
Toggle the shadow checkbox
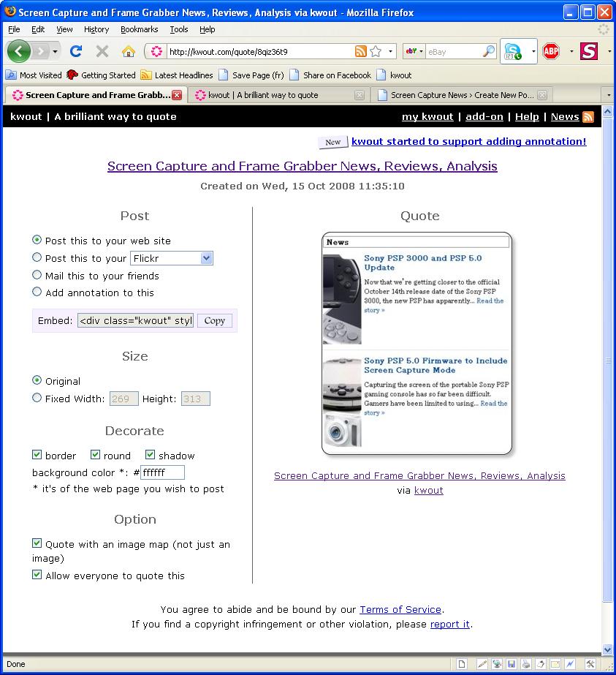[x=150, y=455]
